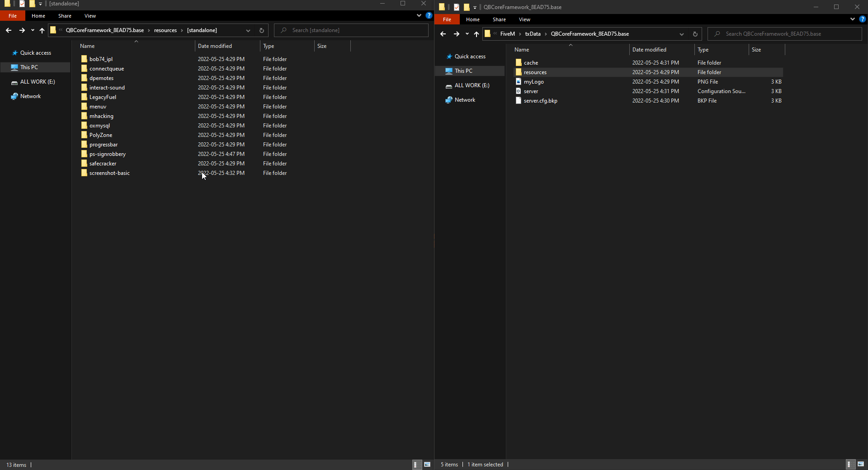Go up one folder in [standalone] window

[42, 30]
